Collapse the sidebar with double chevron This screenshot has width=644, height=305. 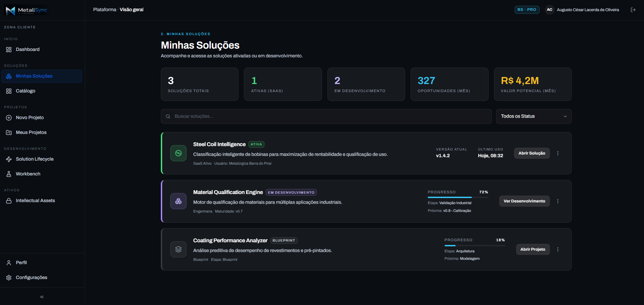click(42, 297)
